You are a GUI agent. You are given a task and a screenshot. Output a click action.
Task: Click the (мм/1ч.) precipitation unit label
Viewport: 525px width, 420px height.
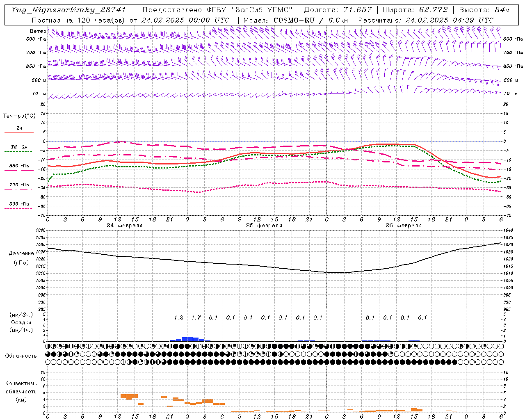(x=21, y=330)
